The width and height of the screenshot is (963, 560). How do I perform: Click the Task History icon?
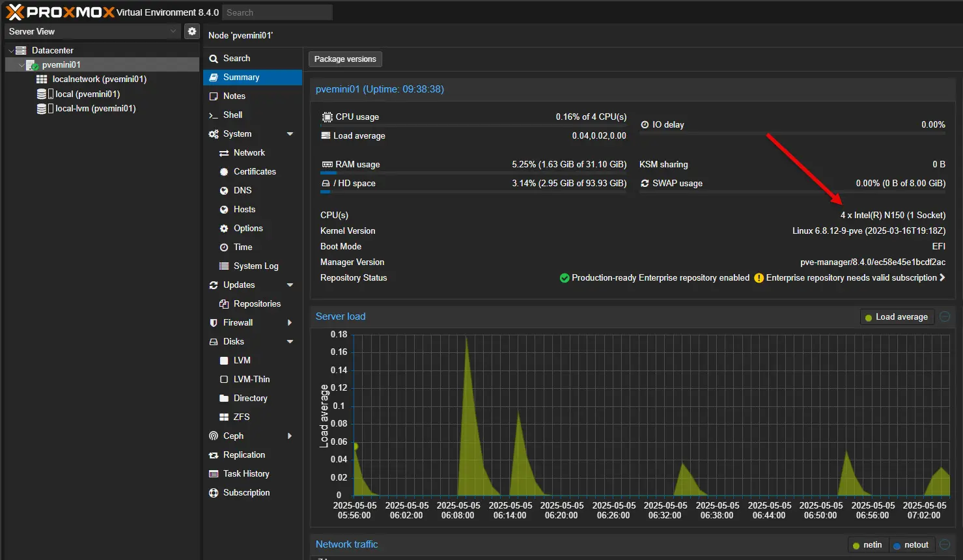pos(214,473)
